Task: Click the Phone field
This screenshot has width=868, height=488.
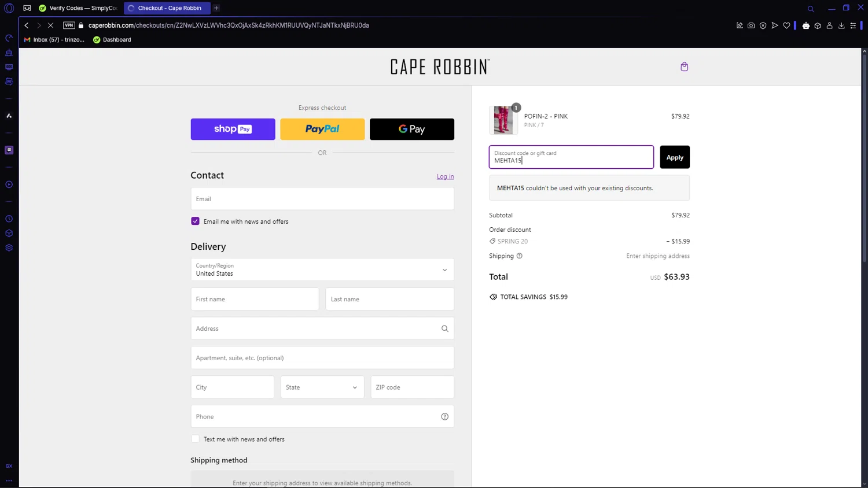Action: pyautogui.click(x=322, y=416)
